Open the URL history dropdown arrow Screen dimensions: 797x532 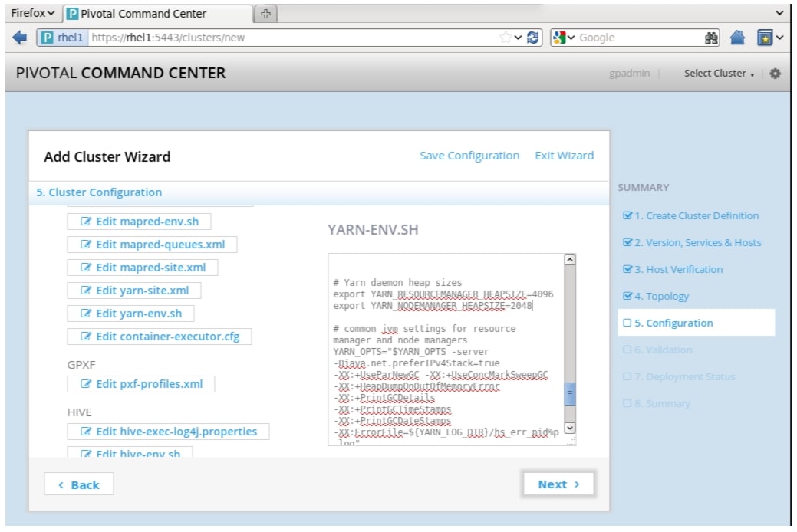[x=518, y=38]
